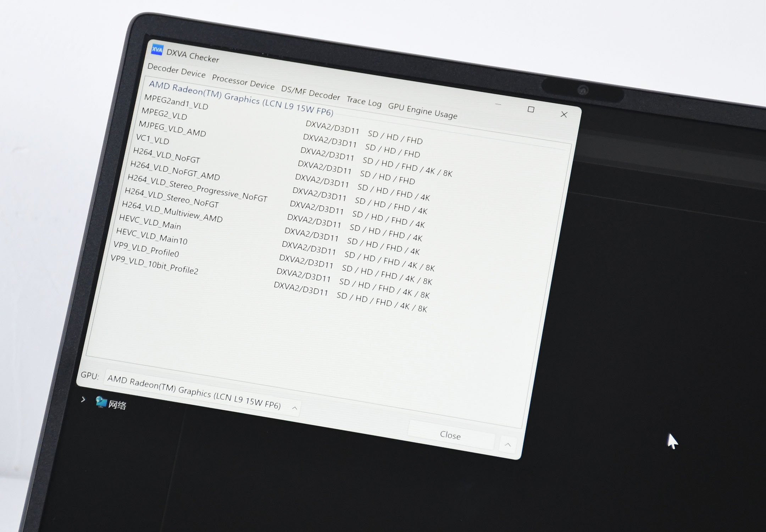Screen dimensions: 766x532
Task: Click the DXVA Checker app icon
Action: click(157, 50)
